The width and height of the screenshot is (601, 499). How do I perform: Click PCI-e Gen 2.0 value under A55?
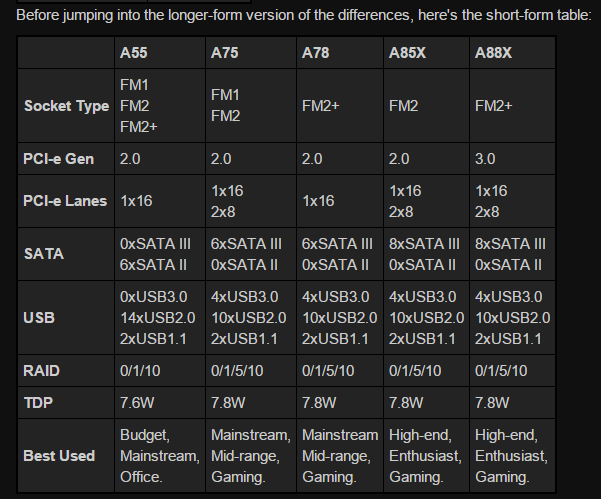160,159
